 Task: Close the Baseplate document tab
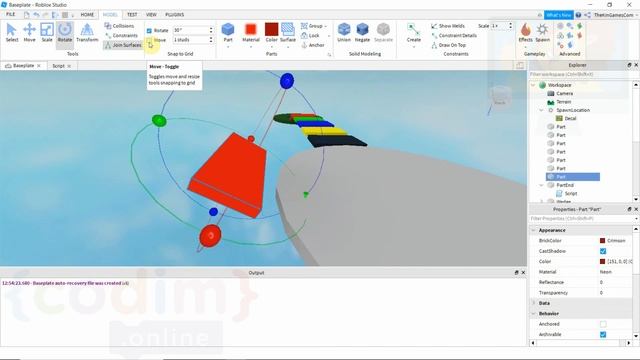39,66
